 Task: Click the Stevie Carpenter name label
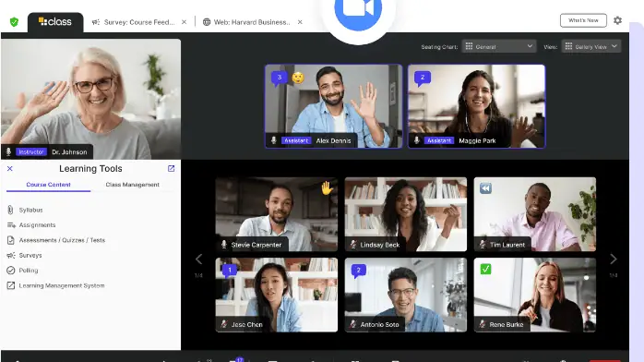pyautogui.click(x=256, y=245)
